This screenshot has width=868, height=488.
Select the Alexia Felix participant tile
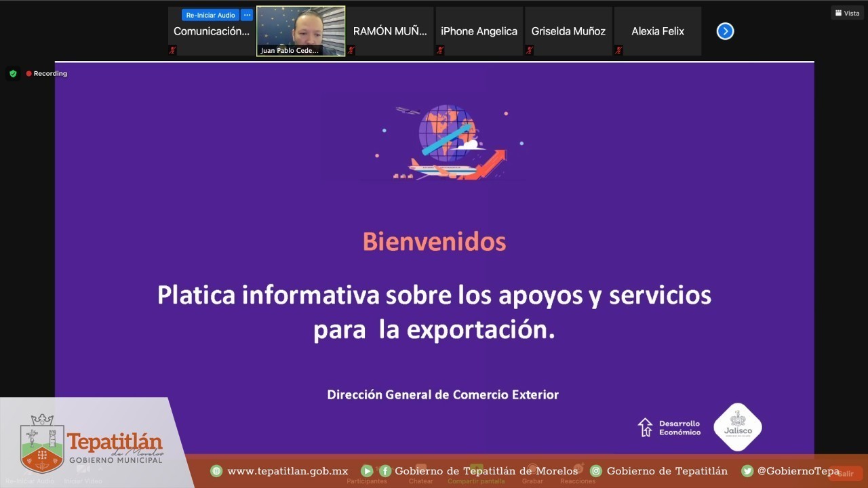pyautogui.click(x=658, y=31)
